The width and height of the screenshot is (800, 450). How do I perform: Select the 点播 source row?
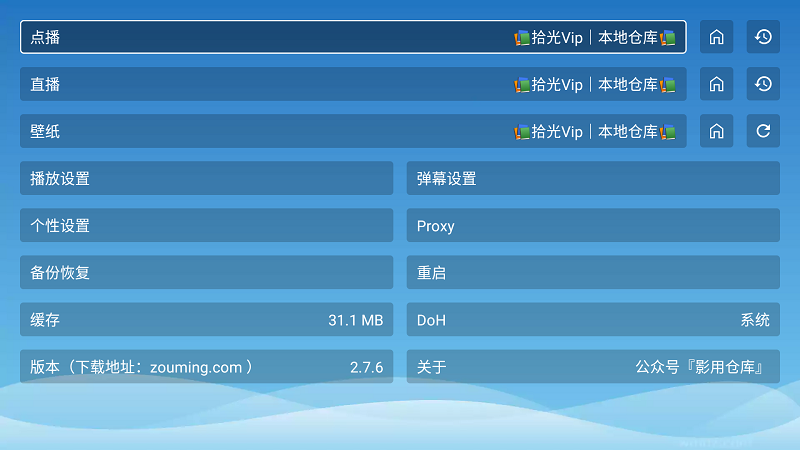click(353, 37)
